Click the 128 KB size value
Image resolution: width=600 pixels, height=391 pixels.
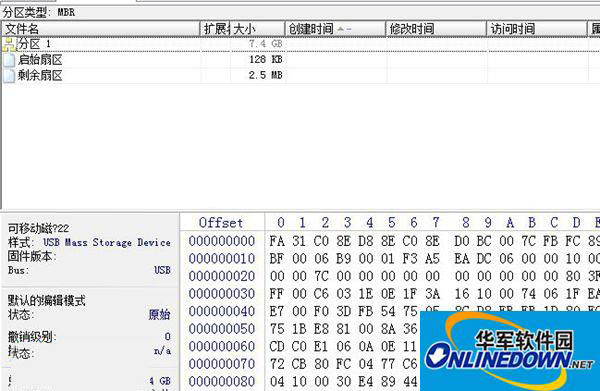coord(266,60)
